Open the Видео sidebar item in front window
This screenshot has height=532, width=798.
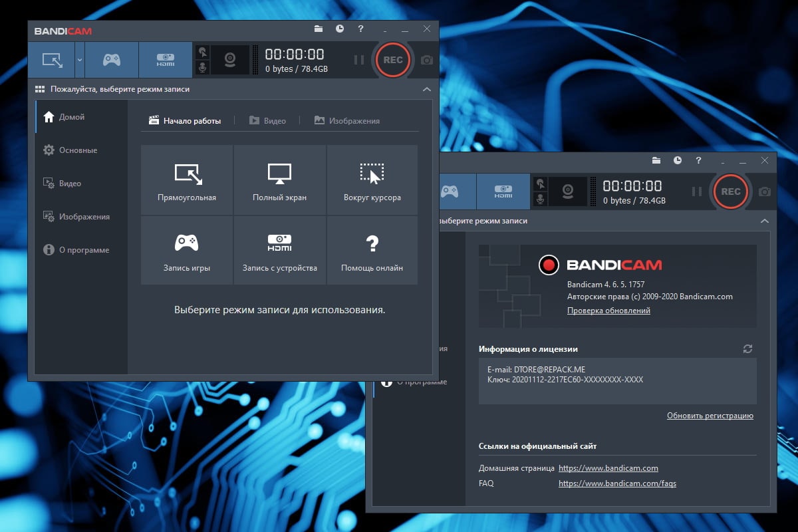[x=81, y=184]
